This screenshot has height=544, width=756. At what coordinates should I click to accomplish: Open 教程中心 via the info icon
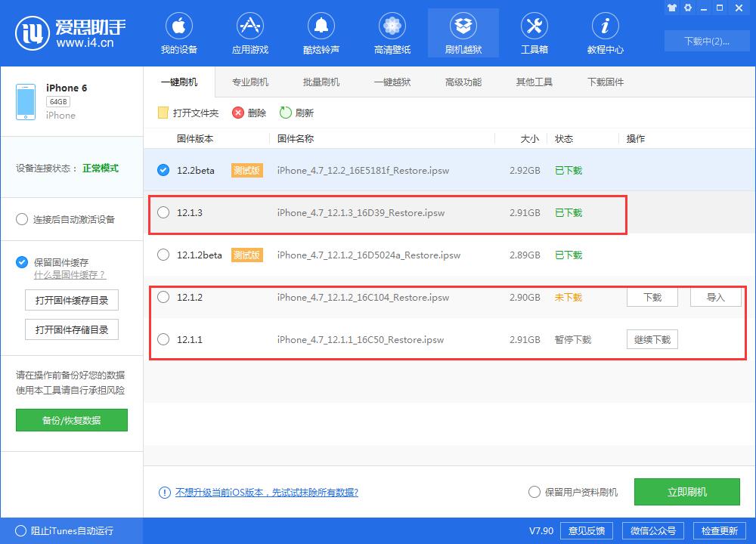click(605, 24)
